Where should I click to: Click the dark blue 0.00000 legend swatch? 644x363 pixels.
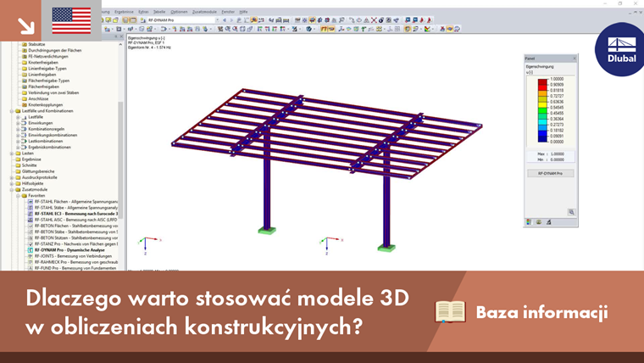coord(542,139)
